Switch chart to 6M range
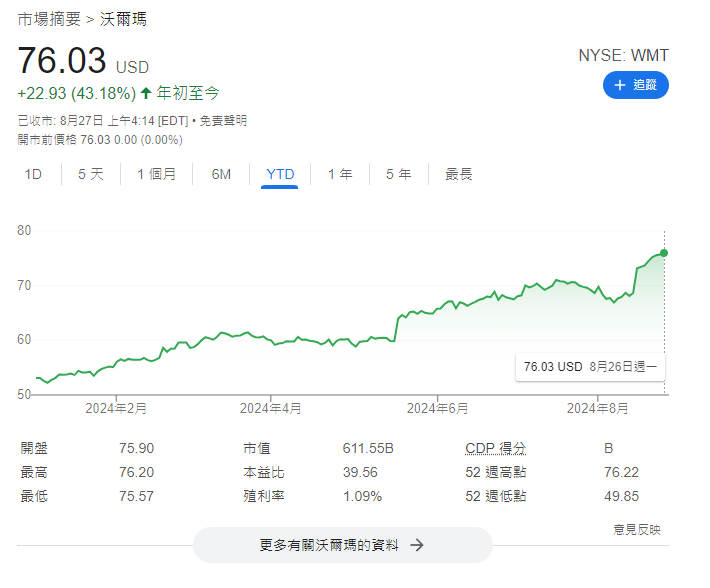The height and width of the screenshot is (588, 710). (221, 174)
